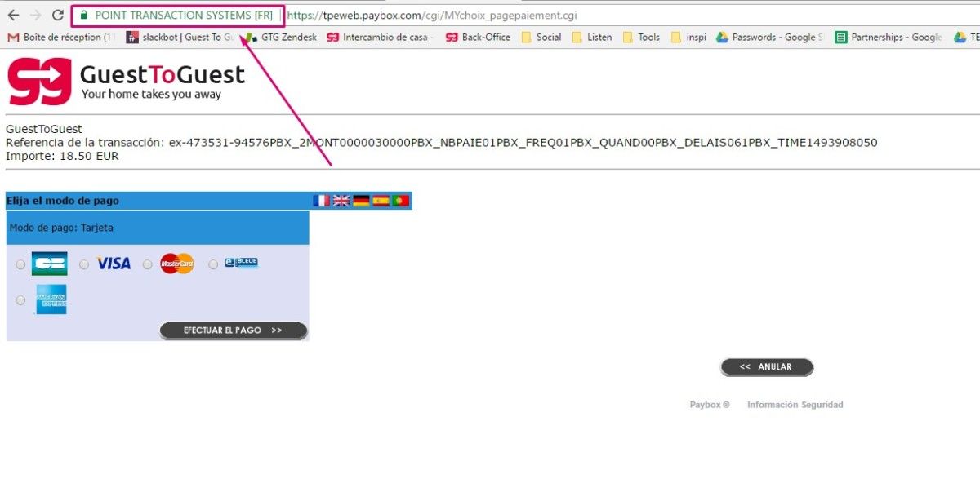Switch language to French flag

click(322, 201)
